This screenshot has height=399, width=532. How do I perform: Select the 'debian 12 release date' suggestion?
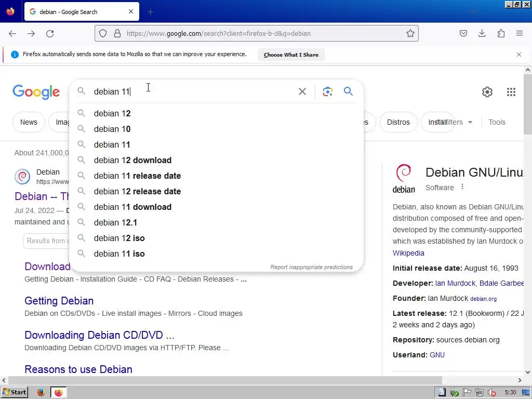[x=216, y=191]
